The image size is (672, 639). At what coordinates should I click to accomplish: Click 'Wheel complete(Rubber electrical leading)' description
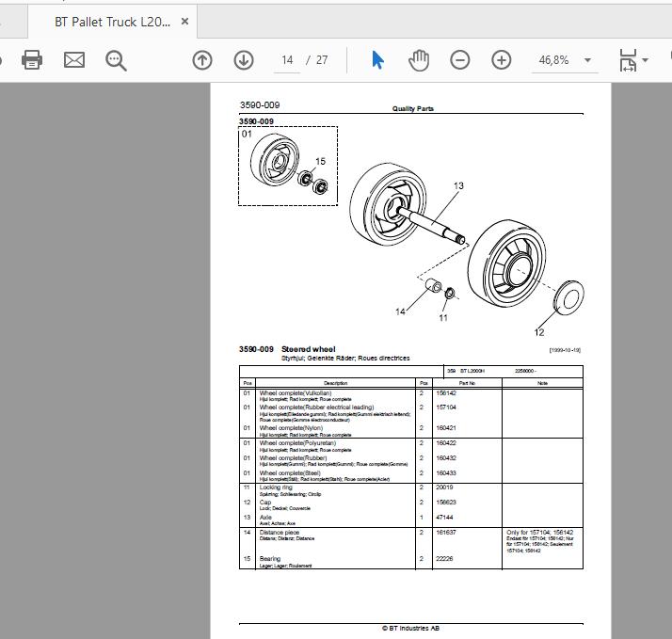[317, 407]
